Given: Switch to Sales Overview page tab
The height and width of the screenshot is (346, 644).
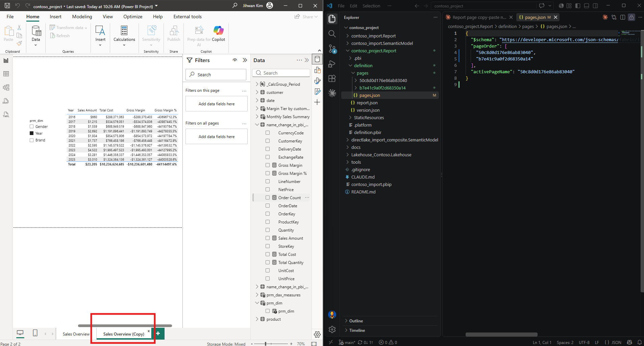Looking at the screenshot, I should [x=76, y=334].
